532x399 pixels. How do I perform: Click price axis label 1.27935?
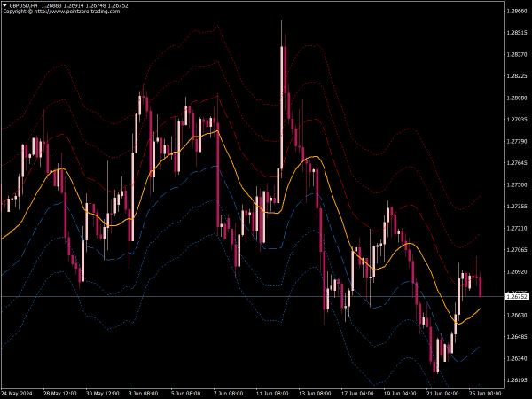(x=517, y=120)
